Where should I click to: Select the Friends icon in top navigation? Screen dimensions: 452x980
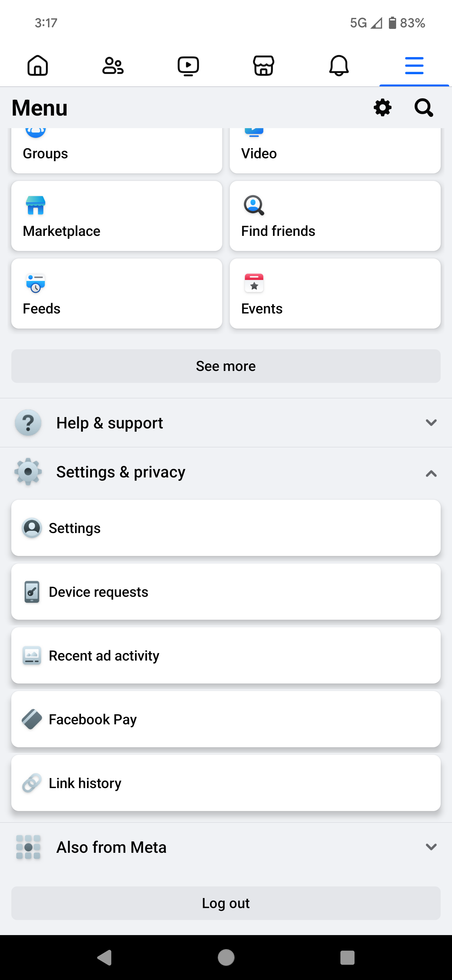pos(113,65)
